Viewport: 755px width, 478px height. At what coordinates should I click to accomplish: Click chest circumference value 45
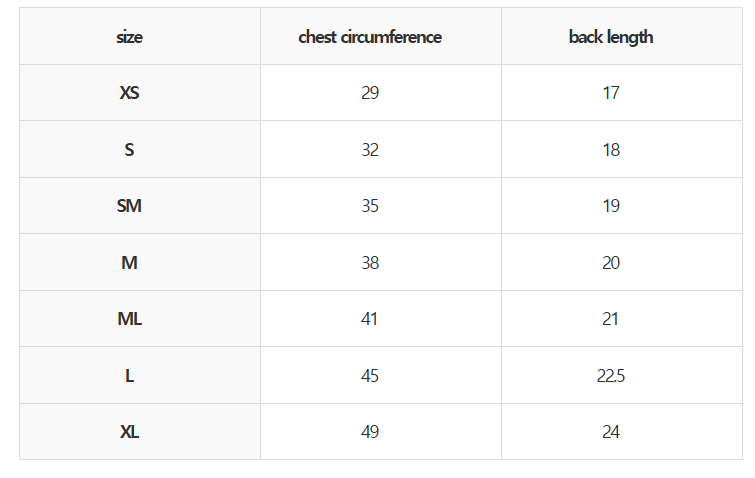pyautogui.click(x=370, y=376)
